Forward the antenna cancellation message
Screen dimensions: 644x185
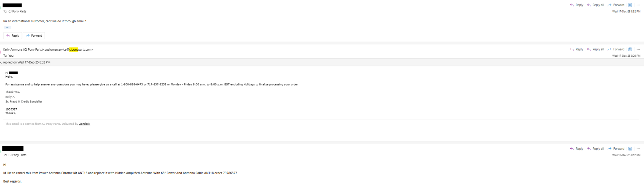coord(616,149)
